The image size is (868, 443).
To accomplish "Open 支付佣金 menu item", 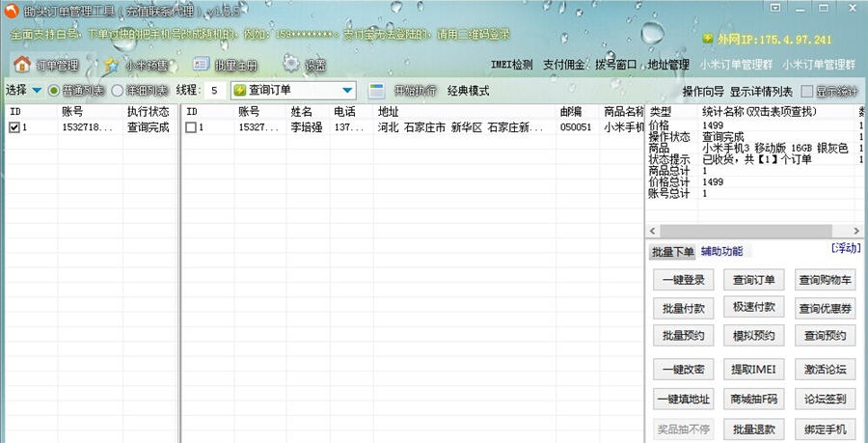I will pyautogui.click(x=563, y=65).
